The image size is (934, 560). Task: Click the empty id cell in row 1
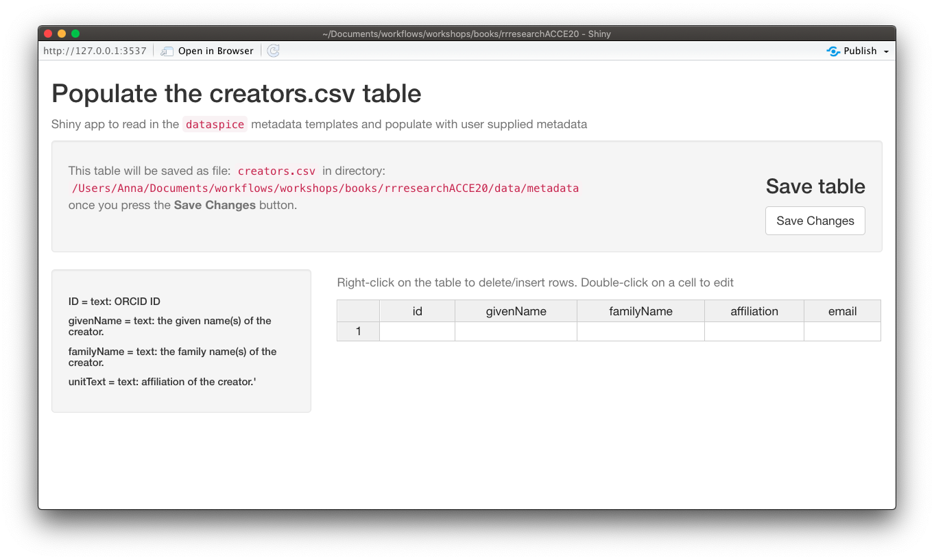(418, 332)
